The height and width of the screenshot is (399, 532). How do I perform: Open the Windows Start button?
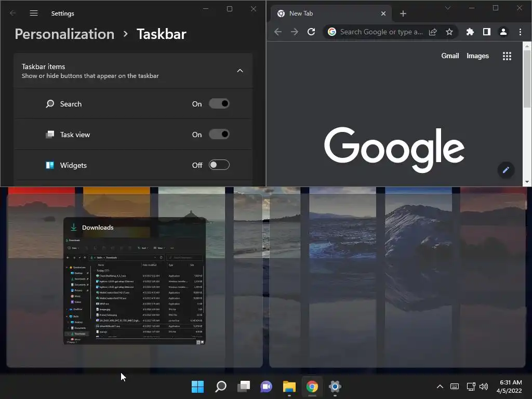[x=197, y=386]
